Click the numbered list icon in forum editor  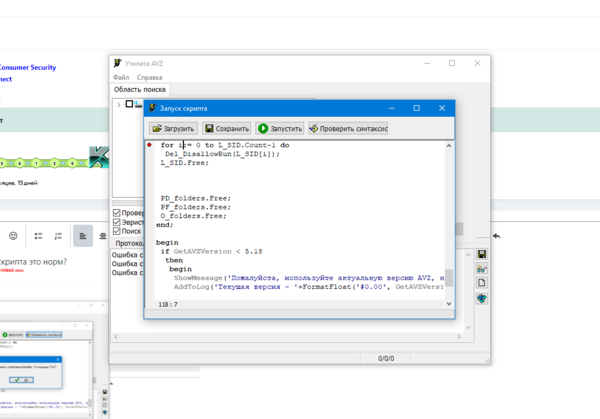58,236
